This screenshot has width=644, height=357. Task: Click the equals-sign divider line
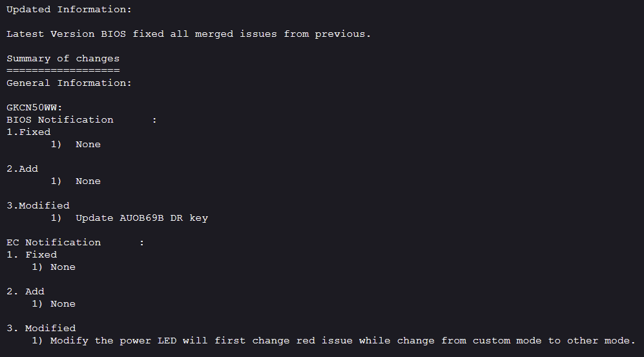pyautogui.click(x=63, y=70)
